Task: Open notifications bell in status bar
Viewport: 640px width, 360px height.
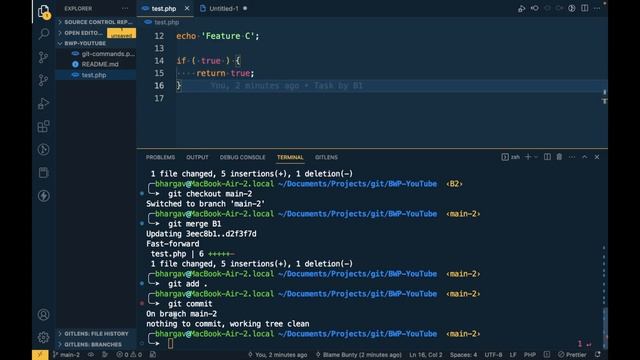Action: click(598, 355)
